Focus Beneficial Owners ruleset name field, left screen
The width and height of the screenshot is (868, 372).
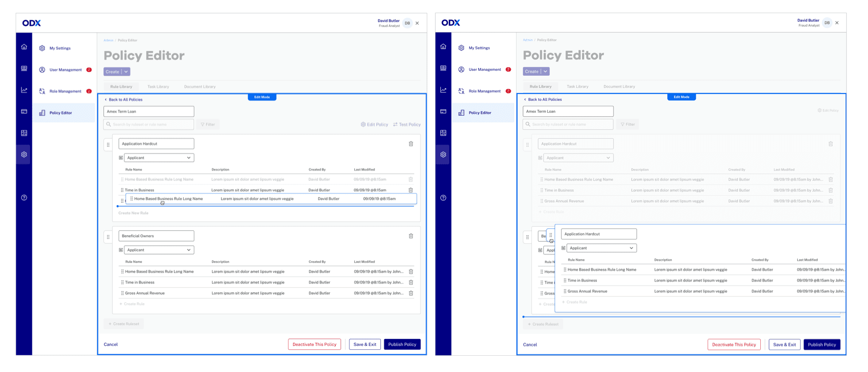(156, 236)
